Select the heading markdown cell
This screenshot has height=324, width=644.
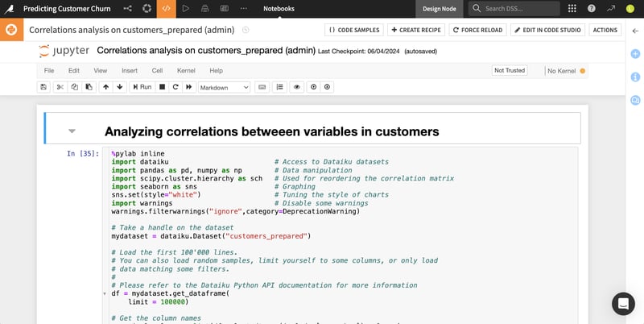tap(312, 128)
